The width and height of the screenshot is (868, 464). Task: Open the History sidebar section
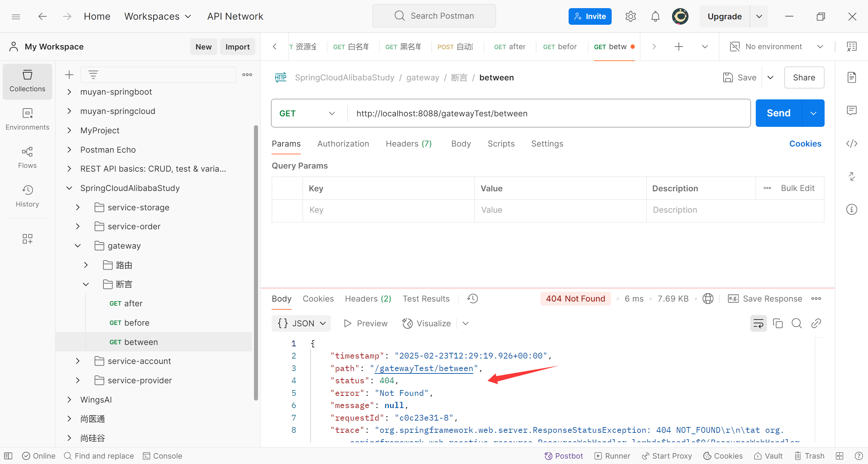pos(27,196)
